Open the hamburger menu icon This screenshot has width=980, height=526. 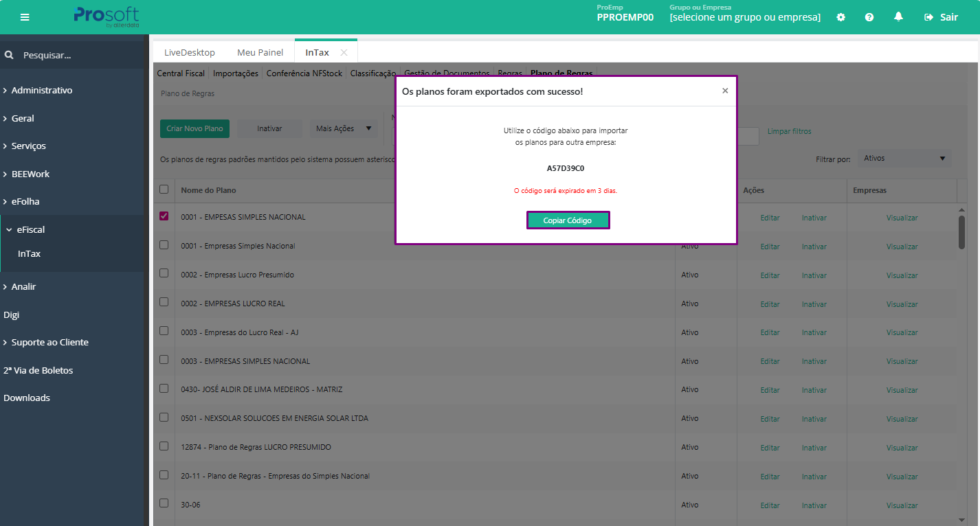click(x=25, y=17)
